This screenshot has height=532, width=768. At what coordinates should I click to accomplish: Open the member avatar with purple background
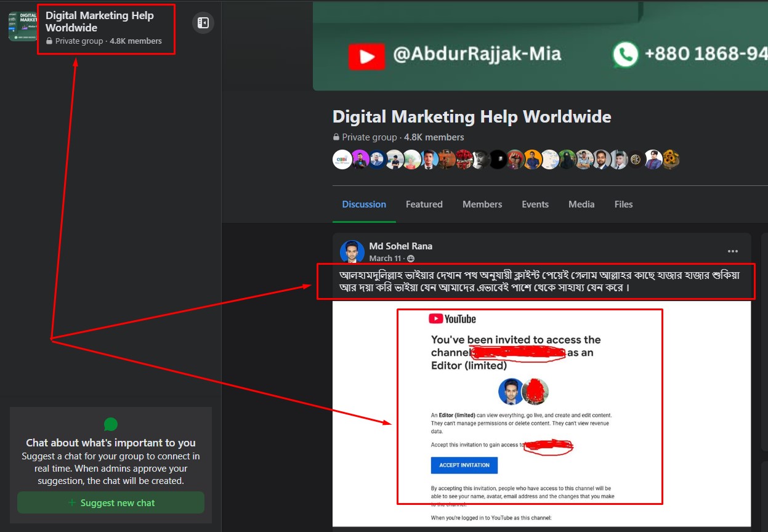click(x=360, y=159)
